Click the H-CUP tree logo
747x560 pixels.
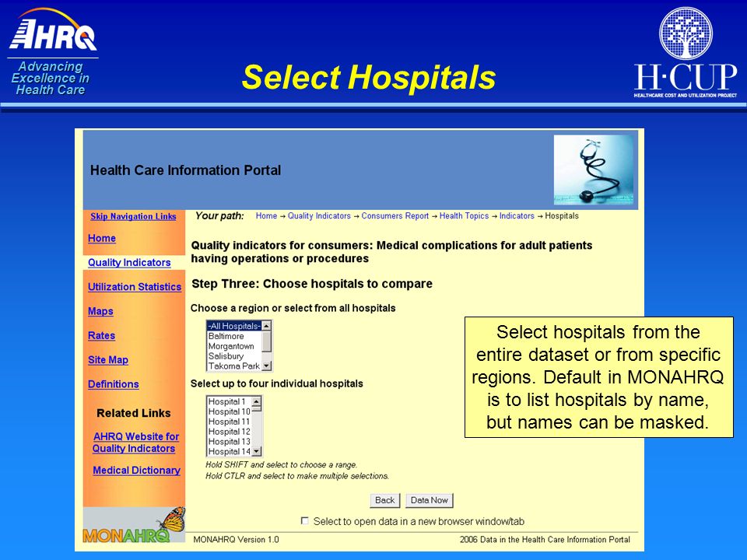pyautogui.click(x=686, y=33)
